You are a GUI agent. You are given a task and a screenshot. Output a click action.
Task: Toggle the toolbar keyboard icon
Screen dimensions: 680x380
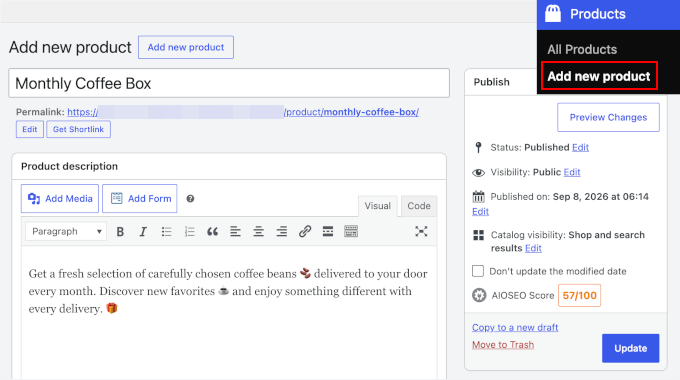pos(351,232)
